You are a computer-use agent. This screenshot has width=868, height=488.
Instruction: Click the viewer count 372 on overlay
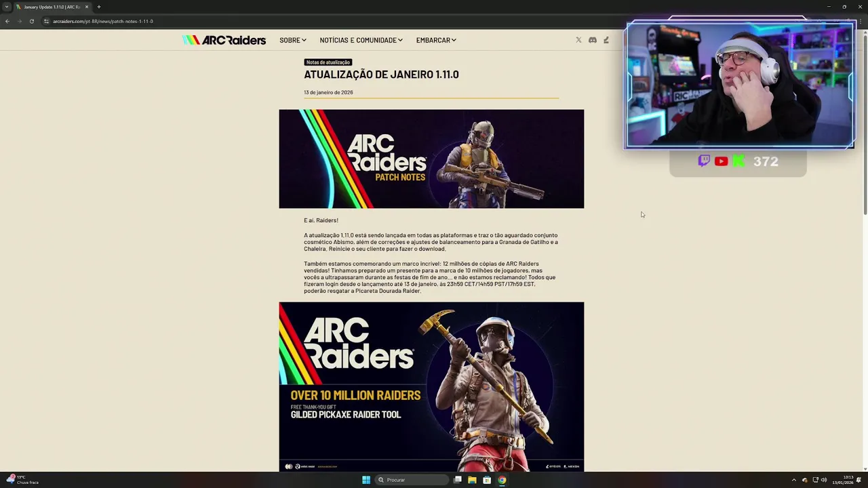click(766, 161)
